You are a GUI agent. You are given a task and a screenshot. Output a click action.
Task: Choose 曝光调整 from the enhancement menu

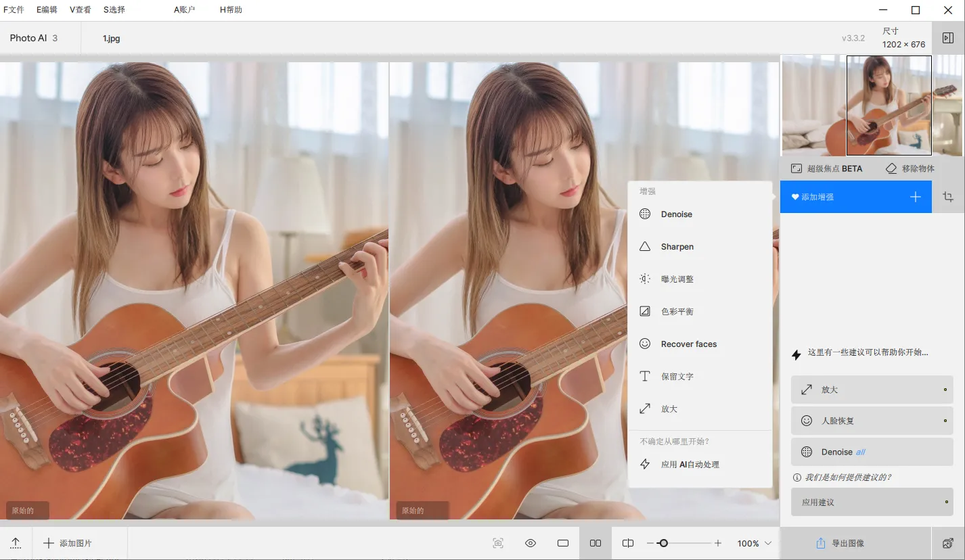(700, 279)
